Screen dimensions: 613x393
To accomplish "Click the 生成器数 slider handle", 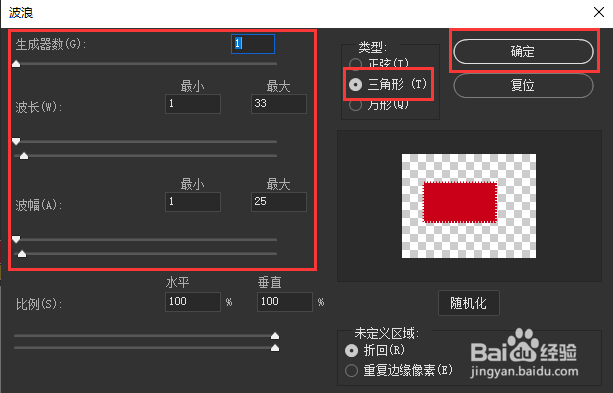I will [16, 64].
